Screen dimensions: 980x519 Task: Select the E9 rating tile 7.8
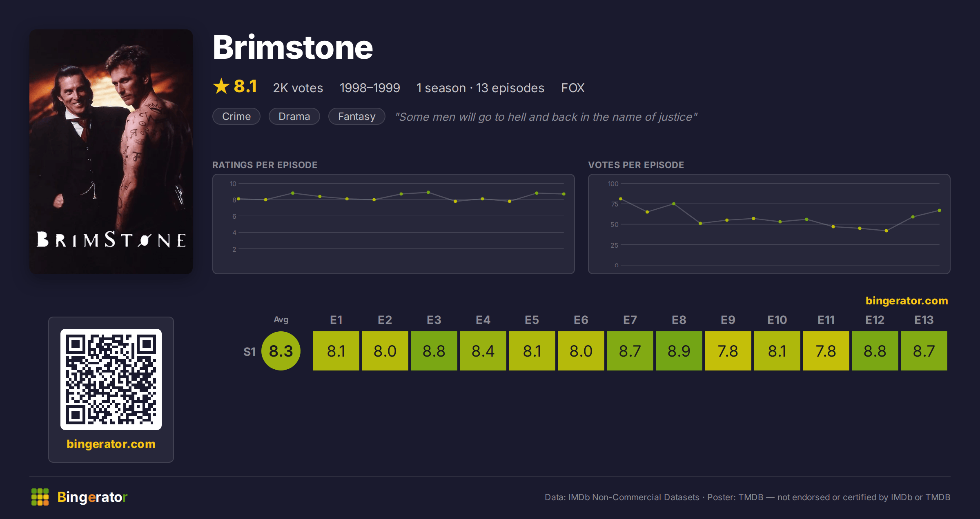tap(728, 351)
